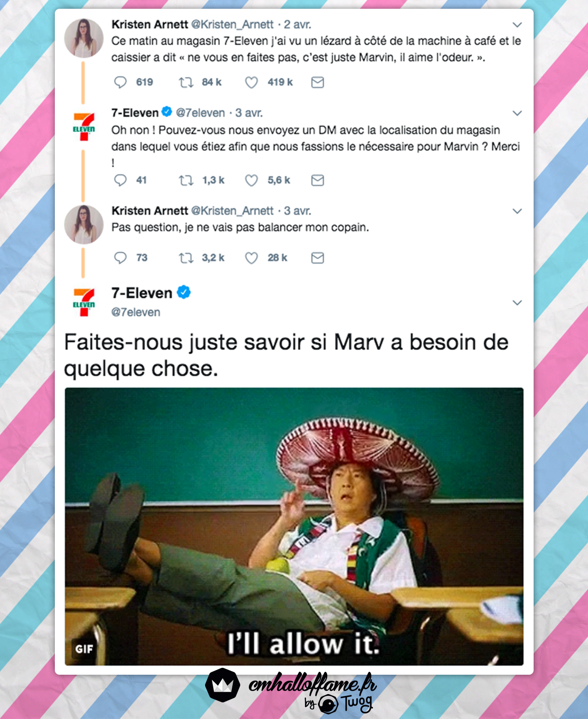The width and height of the screenshot is (588, 719).
Task: Click the reply icon showing 619 replies
Action: pos(120,82)
